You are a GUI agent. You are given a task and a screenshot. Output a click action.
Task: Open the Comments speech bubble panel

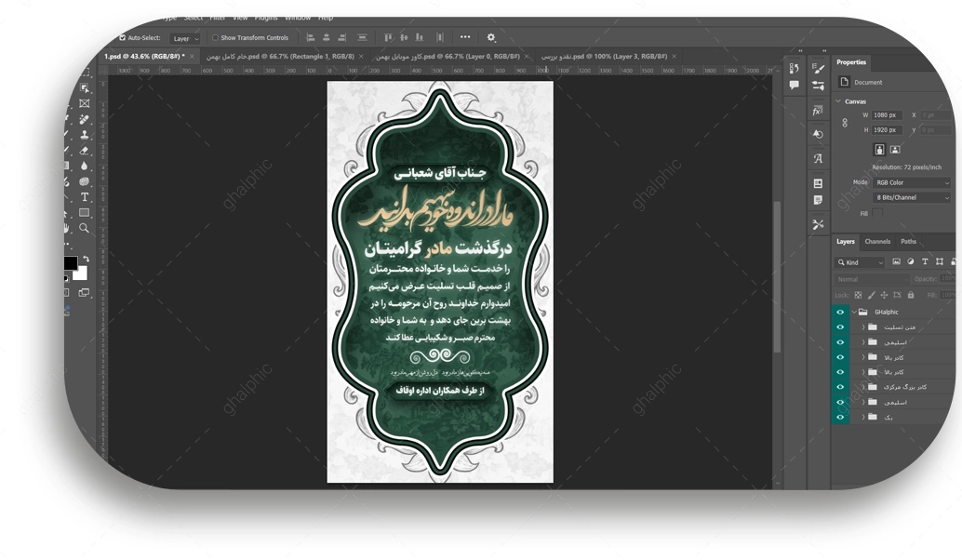click(794, 85)
